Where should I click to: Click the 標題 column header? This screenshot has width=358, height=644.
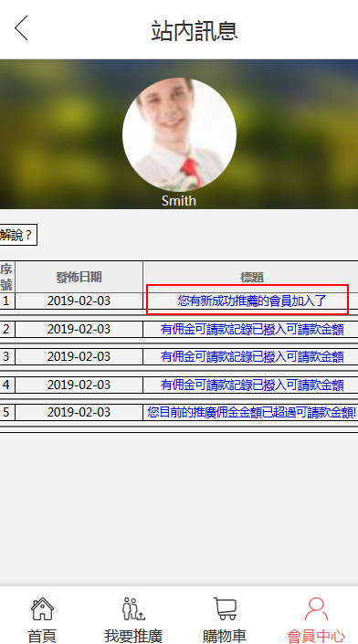[251, 278]
